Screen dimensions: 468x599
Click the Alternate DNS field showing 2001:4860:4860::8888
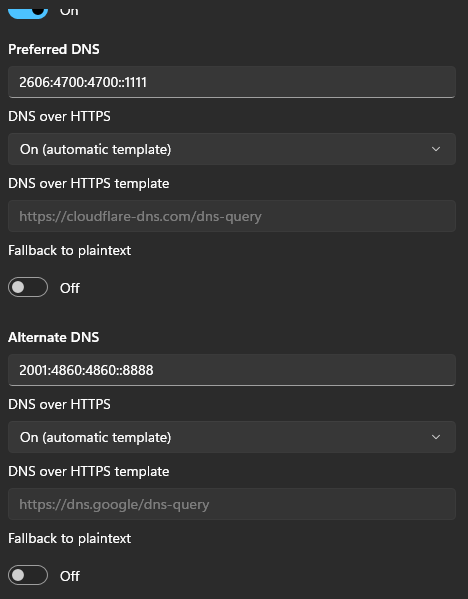pyautogui.click(x=232, y=370)
